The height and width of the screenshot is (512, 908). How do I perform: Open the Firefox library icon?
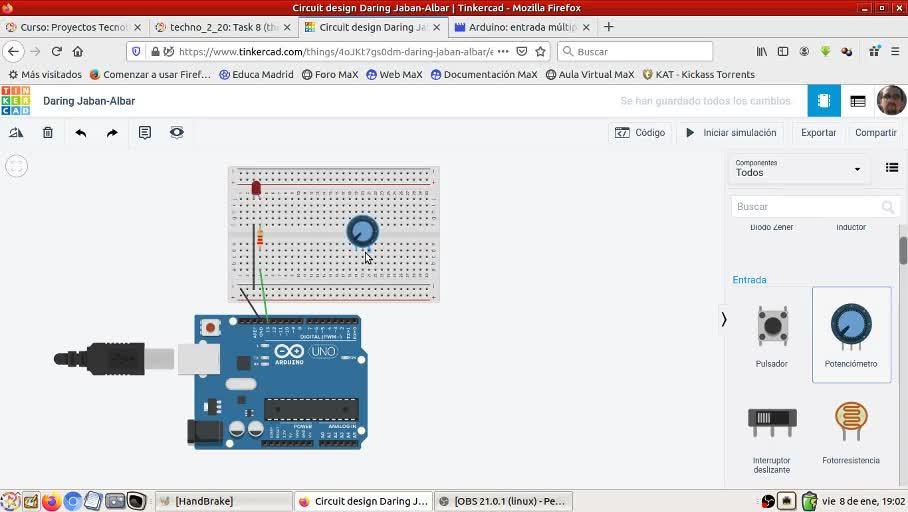click(x=762, y=52)
